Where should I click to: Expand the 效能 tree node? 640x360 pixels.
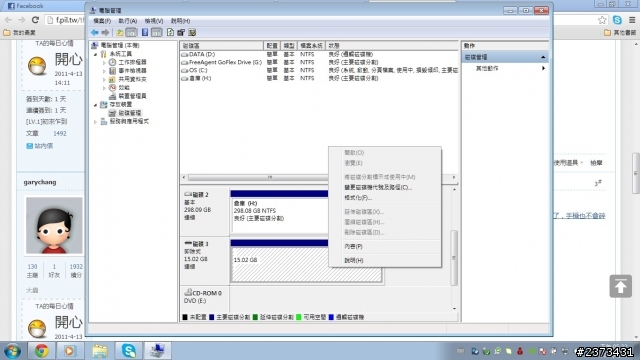(x=104, y=88)
